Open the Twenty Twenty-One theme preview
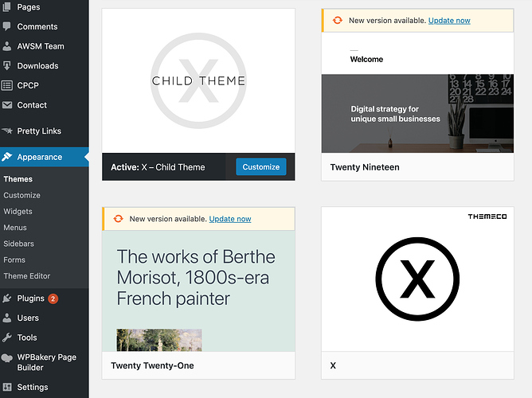Screen dimensions: 532x398 click(x=198, y=291)
